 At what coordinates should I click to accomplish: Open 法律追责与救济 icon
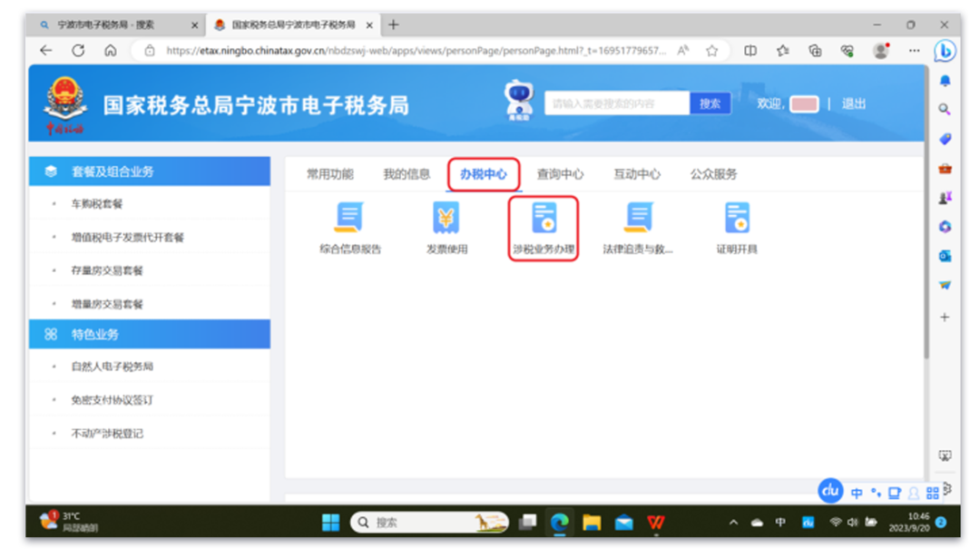(639, 219)
